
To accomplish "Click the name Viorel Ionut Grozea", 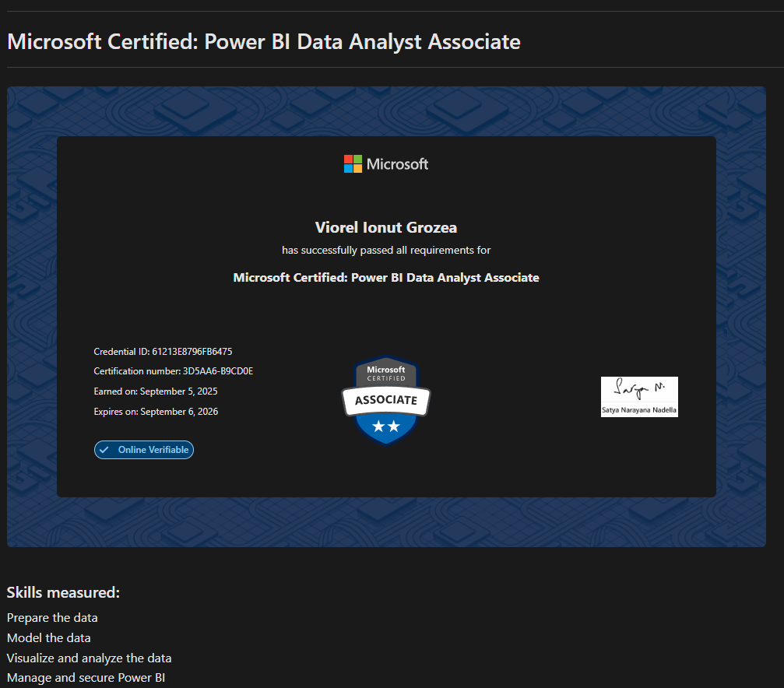I will pos(386,227).
